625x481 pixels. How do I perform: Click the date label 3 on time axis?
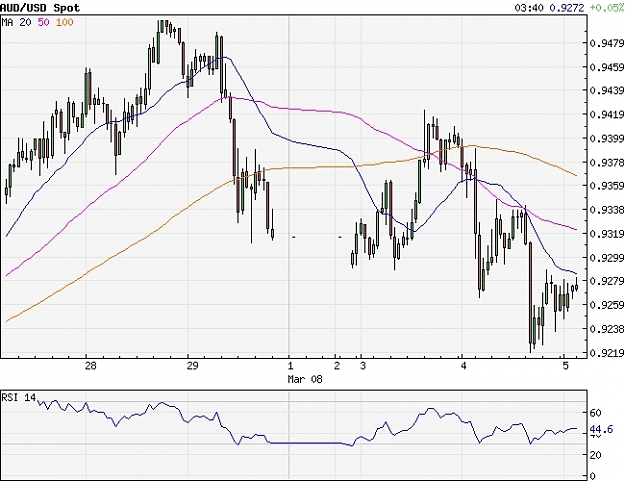(x=363, y=366)
